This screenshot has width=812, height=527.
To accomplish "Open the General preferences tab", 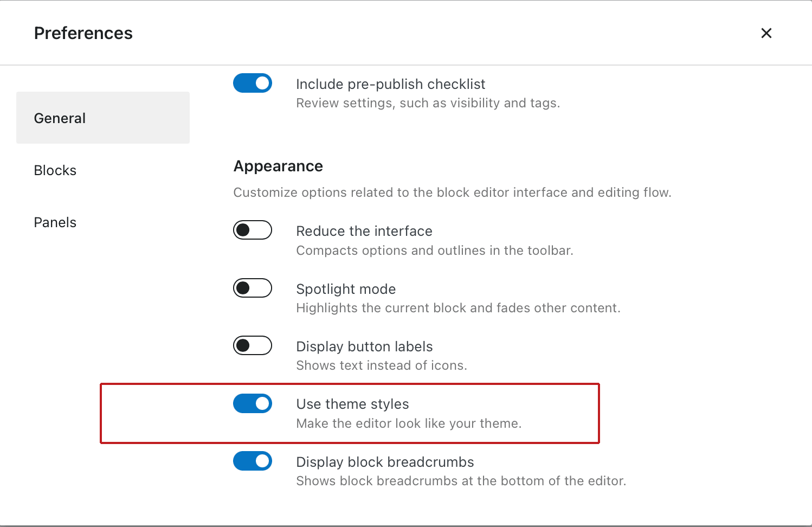I will pyautogui.click(x=102, y=118).
